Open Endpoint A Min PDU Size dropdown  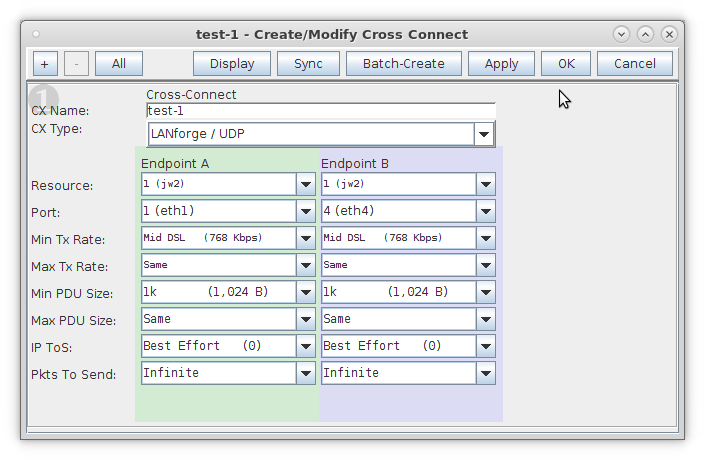tap(306, 293)
